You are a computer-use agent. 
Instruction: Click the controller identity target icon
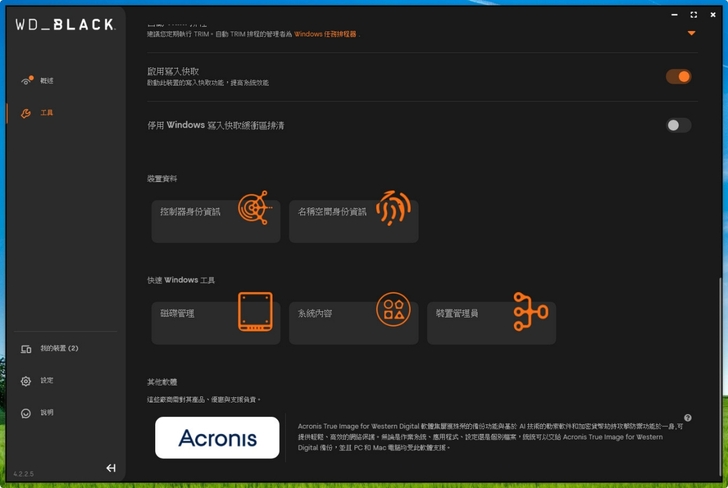[255, 208]
